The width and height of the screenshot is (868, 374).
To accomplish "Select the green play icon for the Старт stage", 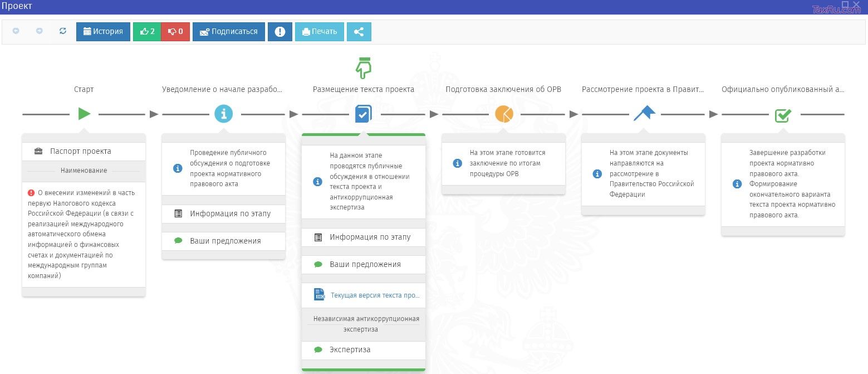I will click(84, 114).
